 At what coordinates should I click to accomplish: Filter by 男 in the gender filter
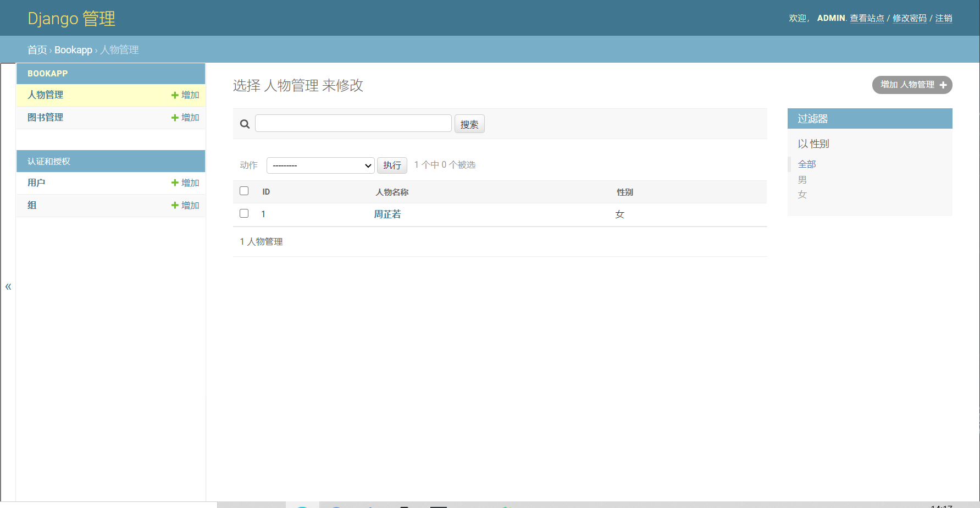(802, 180)
